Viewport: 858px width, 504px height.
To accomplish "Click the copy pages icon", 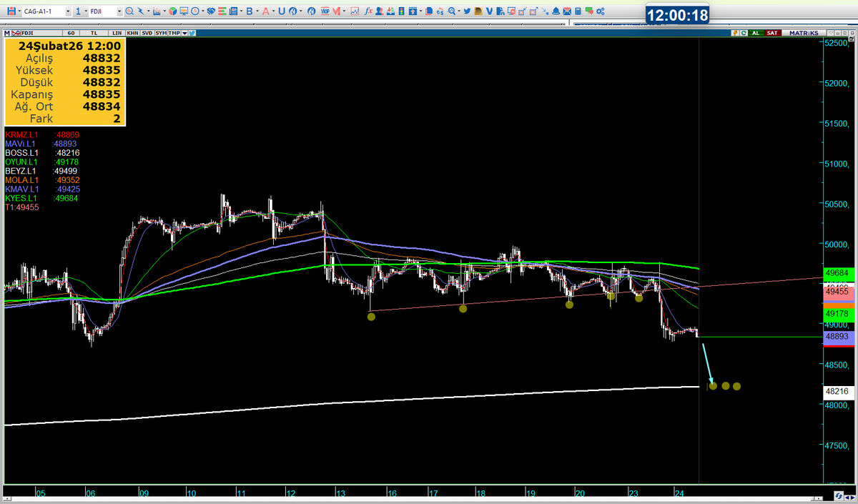I will point(429,11).
